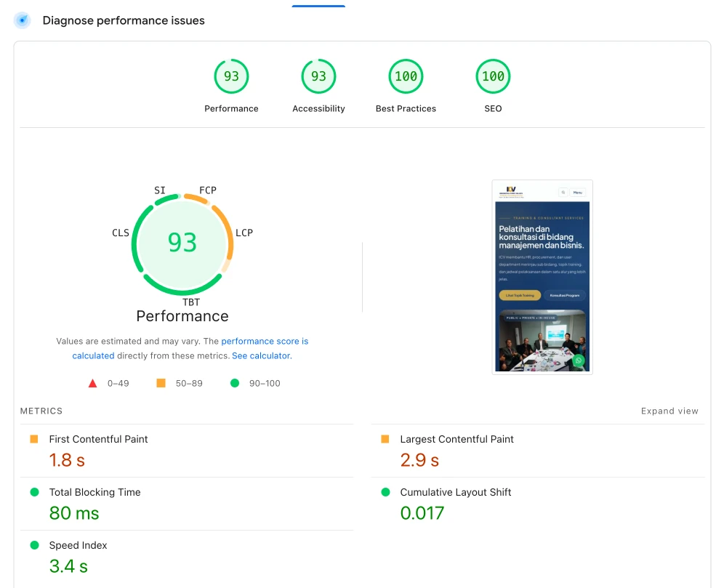Screen dimensions: 716x588
Task: Click the Diagnose performance issues heading
Action: click(123, 20)
